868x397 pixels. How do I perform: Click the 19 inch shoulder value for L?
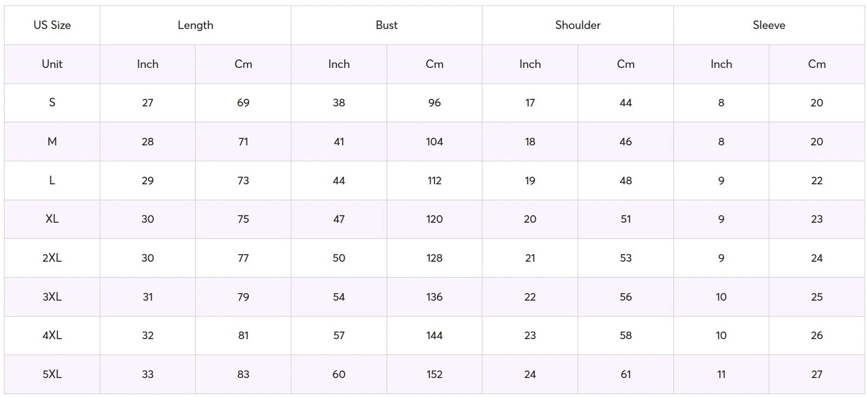coord(530,180)
